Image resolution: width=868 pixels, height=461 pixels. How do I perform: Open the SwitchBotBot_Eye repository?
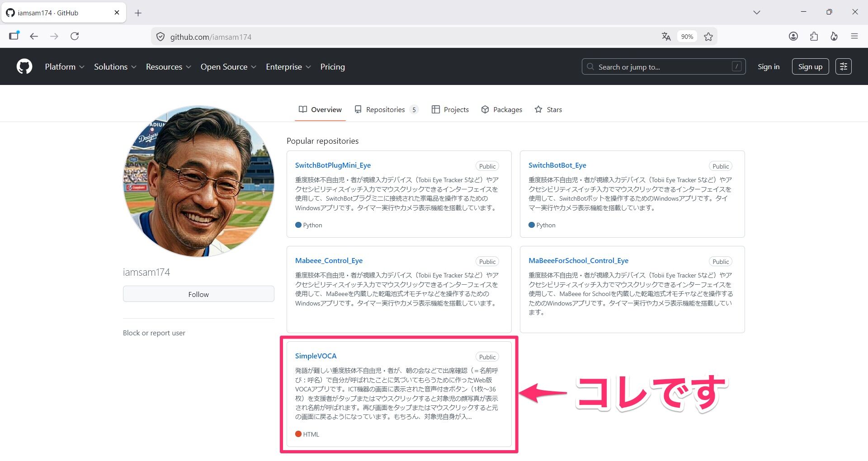(x=557, y=165)
